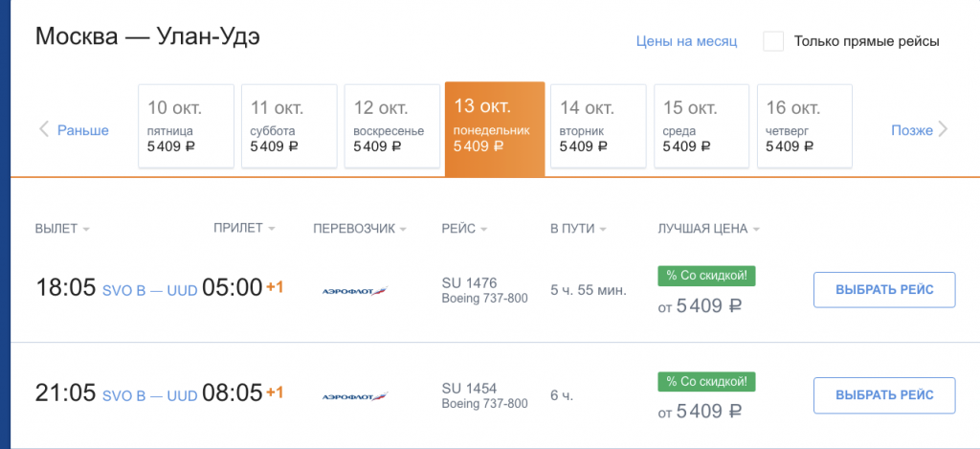Click the green discount badge on 21:05 flight

706,381
